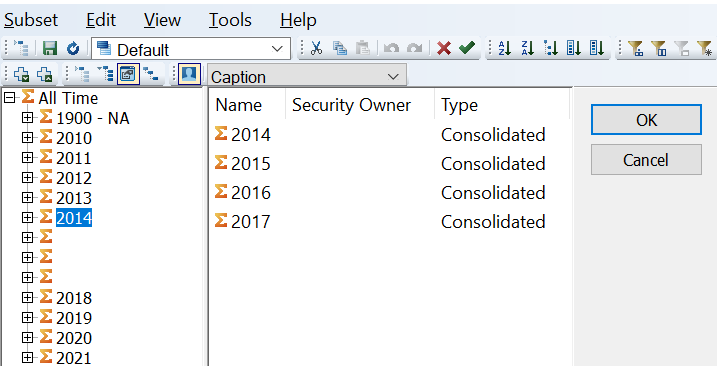Sort elements ascending A to Z

tap(504, 48)
